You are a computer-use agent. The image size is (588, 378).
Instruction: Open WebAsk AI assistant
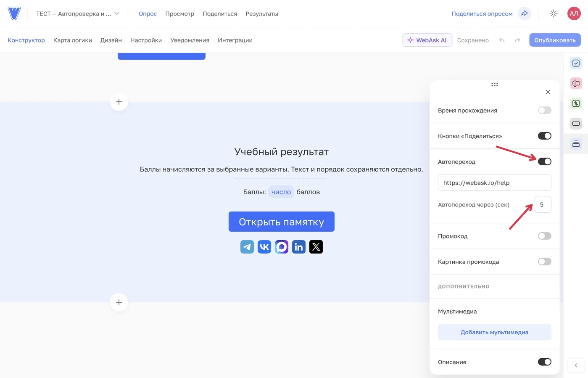tap(427, 40)
